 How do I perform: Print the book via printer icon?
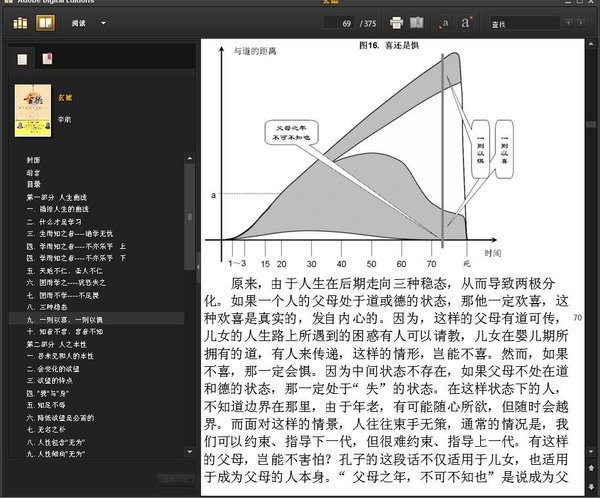click(x=396, y=23)
